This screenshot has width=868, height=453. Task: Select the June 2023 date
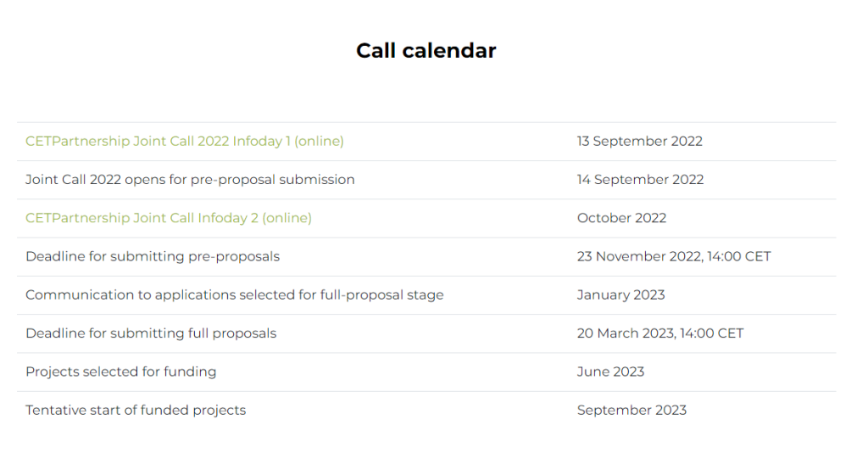(610, 372)
